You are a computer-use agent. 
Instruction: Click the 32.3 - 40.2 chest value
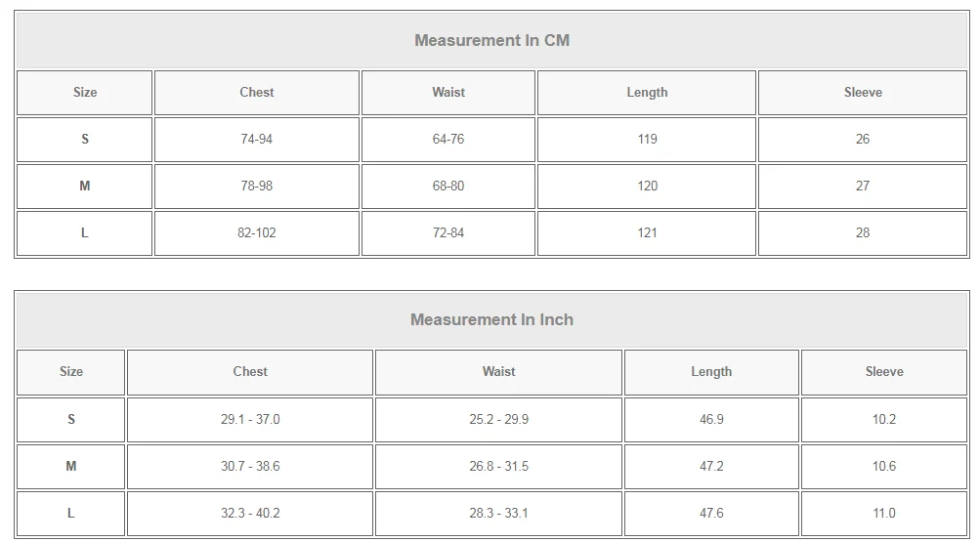coord(250,514)
